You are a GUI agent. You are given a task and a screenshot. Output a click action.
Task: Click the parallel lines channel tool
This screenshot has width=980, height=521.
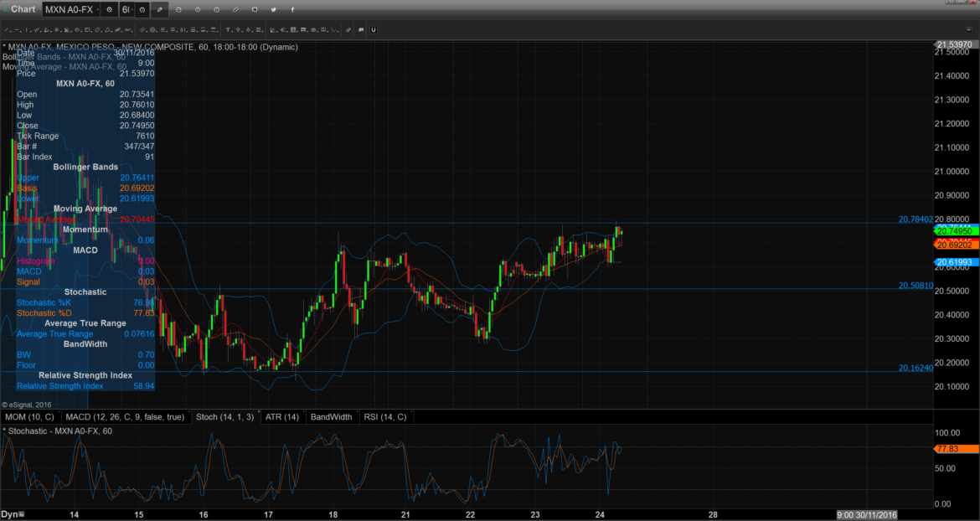(142, 29)
